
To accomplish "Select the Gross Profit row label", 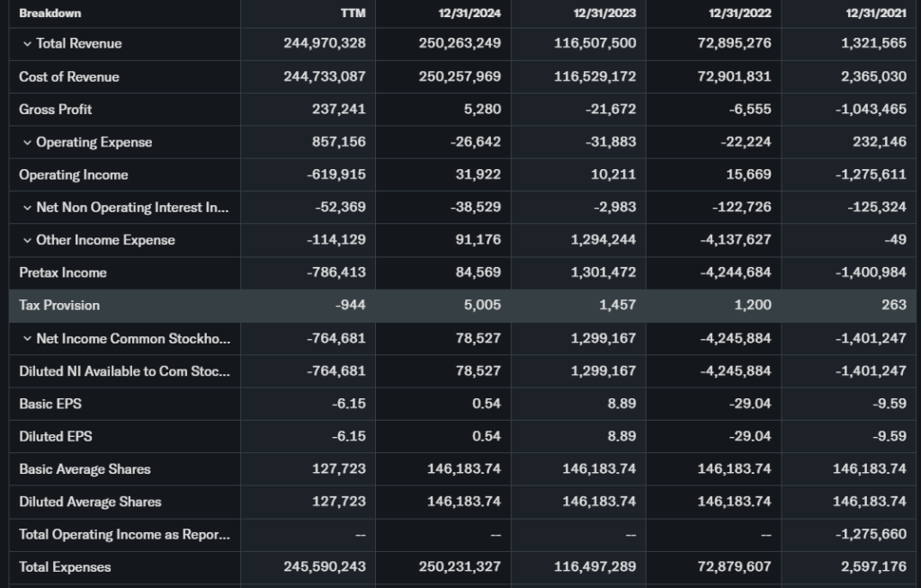I will [x=55, y=110].
